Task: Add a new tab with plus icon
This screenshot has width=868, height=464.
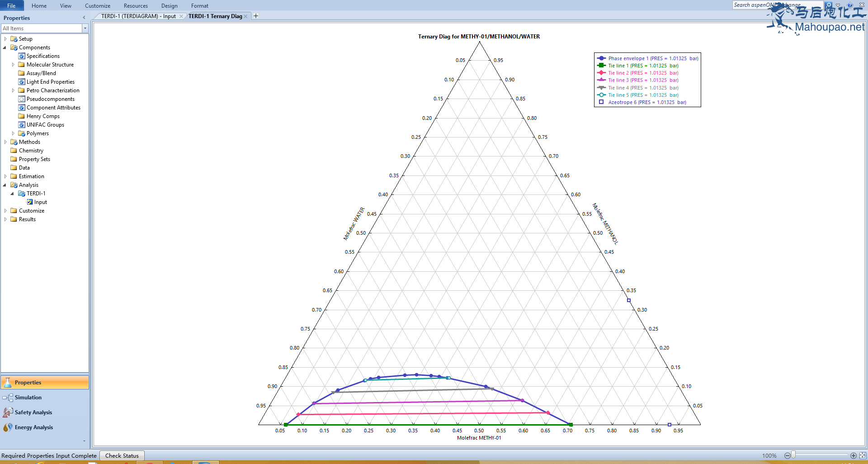Action: [x=256, y=16]
